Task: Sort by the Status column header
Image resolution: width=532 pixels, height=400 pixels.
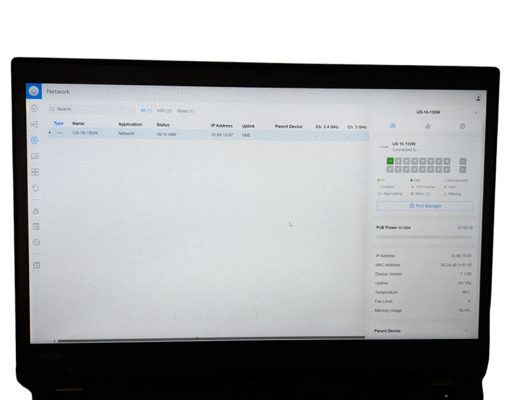Action: point(163,125)
